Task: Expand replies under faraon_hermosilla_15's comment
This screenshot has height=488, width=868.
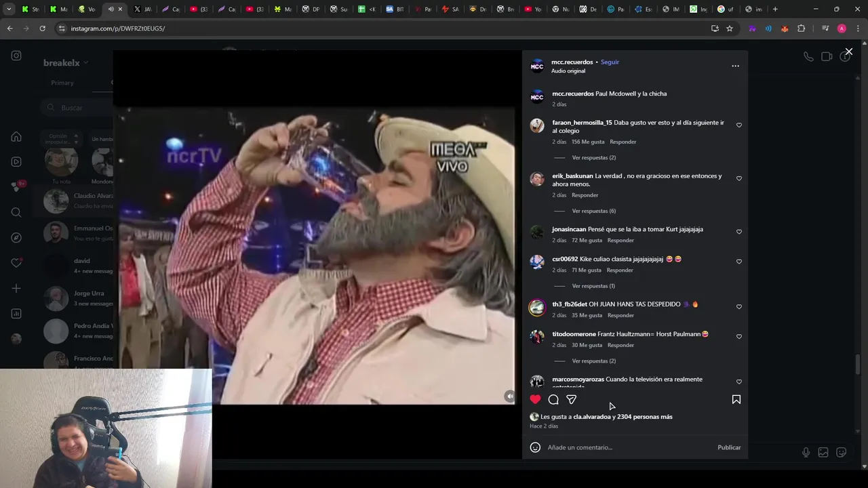Action: pyautogui.click(x=593, y=157)
